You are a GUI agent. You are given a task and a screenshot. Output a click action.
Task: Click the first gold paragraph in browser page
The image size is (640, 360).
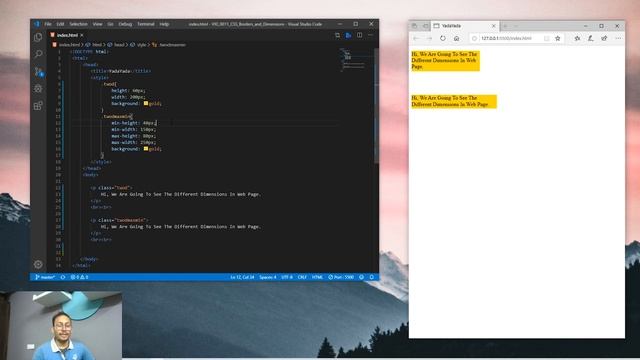click(445, 61)
